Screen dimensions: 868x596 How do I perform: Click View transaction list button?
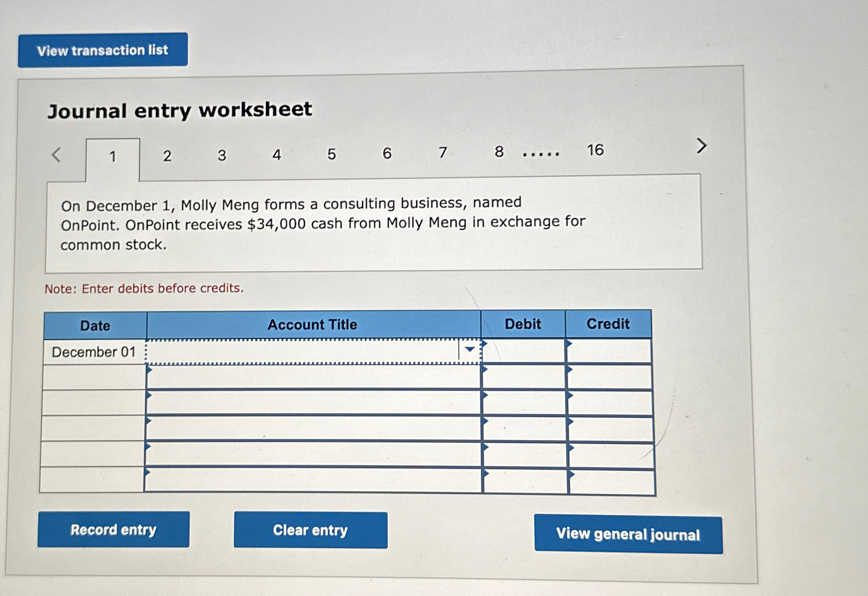103,50
